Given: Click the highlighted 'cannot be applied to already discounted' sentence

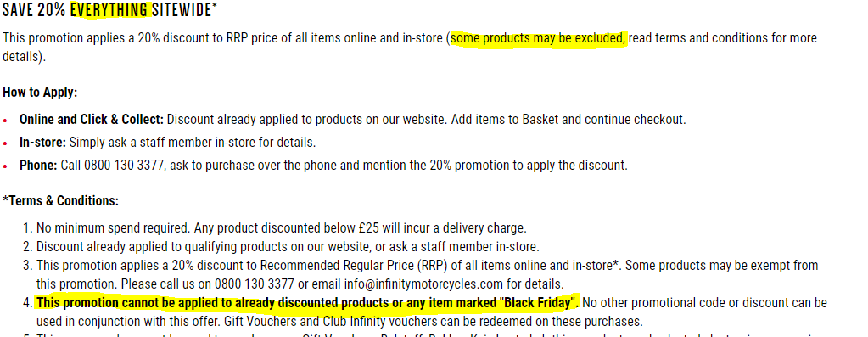Looking at the screenshot, I should [307, 303].
